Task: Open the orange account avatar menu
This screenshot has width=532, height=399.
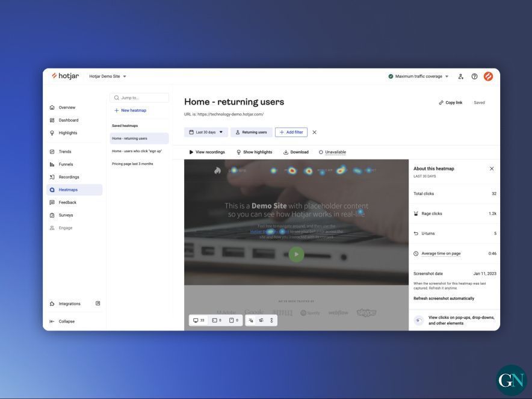Action: (488, 76)
